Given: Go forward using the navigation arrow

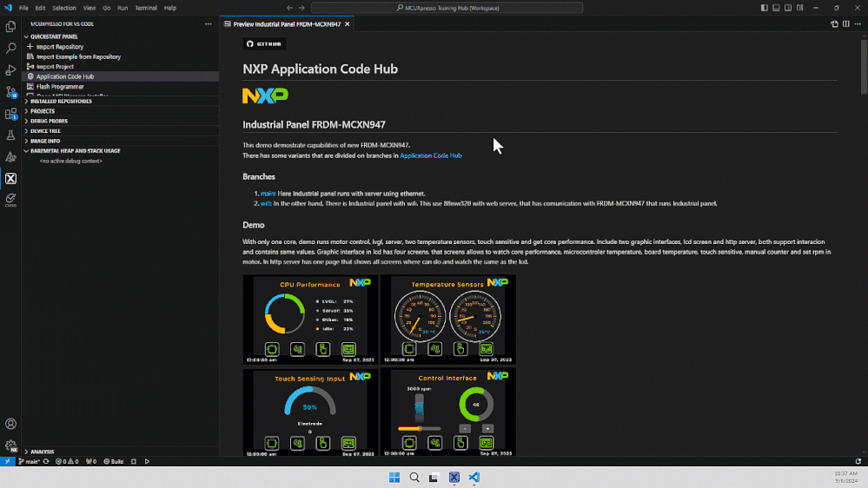Looking at the screenshot, I should [301, 8].
